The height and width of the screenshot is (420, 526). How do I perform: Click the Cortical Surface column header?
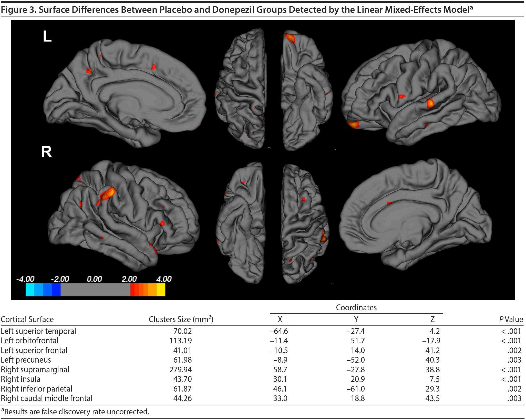[x=27, y=319]
